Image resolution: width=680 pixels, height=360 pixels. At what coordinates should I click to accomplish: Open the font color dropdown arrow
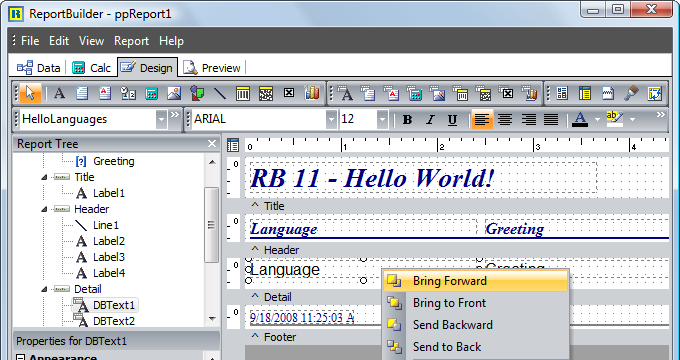click(x=597, y=119)
